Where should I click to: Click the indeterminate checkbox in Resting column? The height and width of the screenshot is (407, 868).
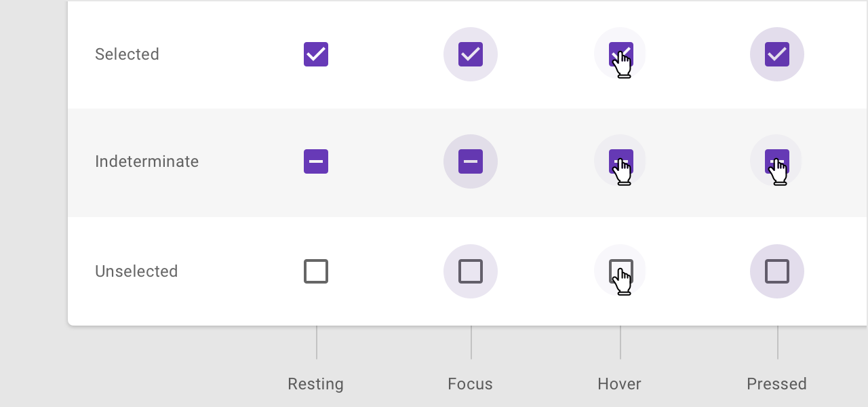[316, 161]
